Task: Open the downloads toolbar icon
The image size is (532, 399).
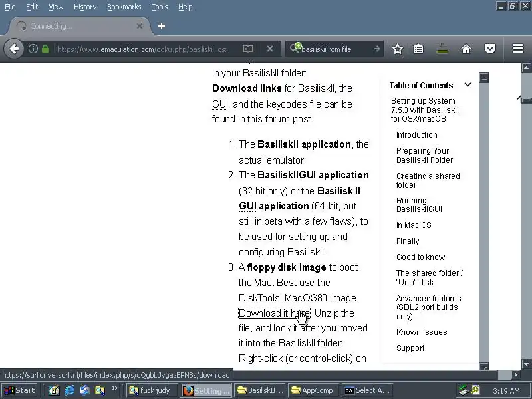Action: coord(442,49)
